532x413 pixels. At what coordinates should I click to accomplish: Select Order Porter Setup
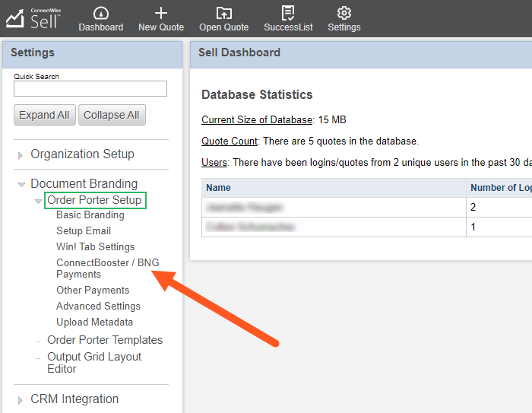(94, 200)
